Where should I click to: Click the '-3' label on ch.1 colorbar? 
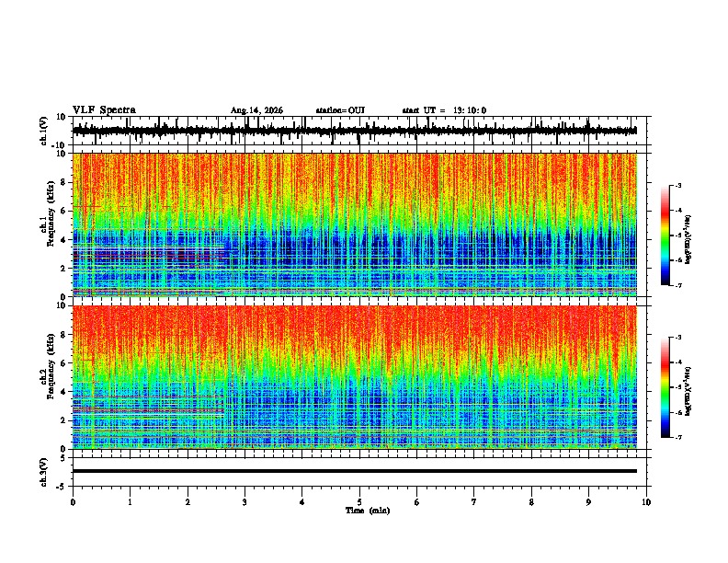[x=678, y=185]
